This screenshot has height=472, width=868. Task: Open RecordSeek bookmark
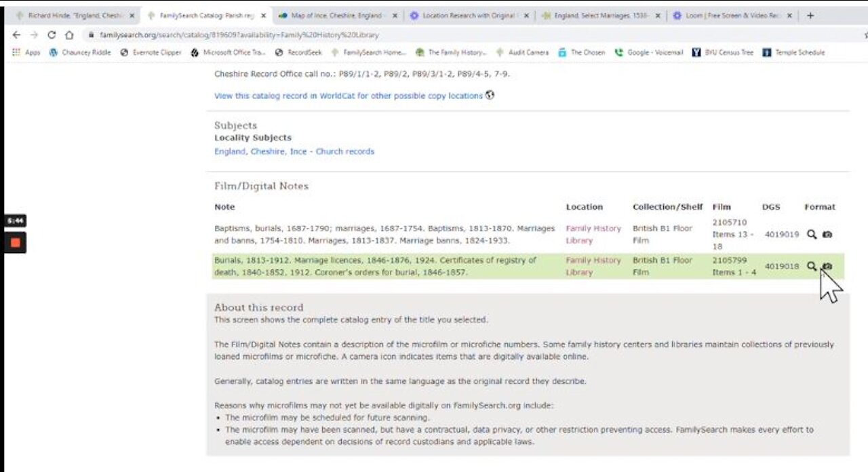coord(298,52)
